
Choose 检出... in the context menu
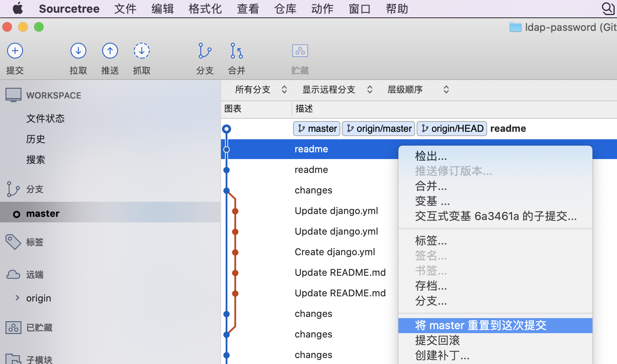pos(495,156)
